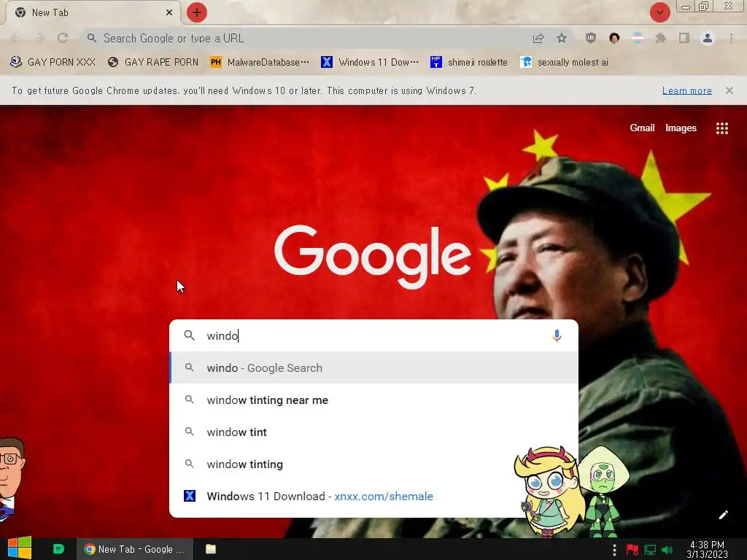Bookmark this tab with the star icon
This screenshot has width=747, height=560.
562,38
